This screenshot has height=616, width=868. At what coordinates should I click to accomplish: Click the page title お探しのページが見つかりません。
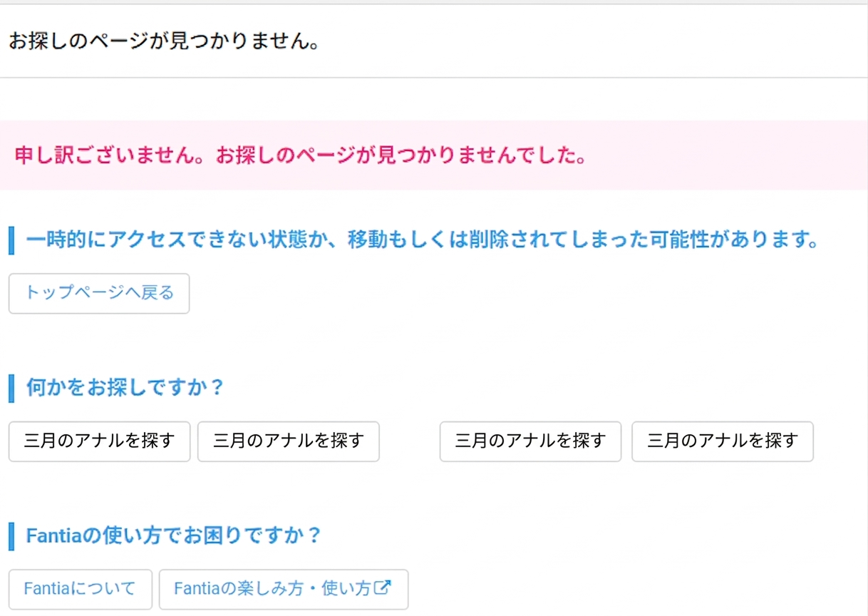(x=163, y=41)
